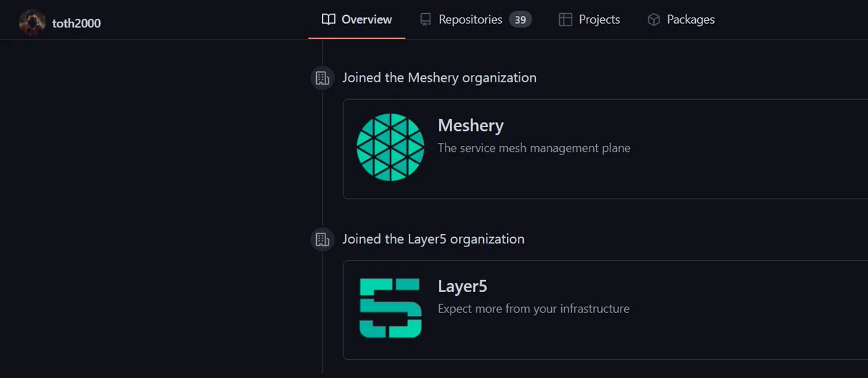
Task: Open the Layer5 logo
Action: tap(391, 309)
